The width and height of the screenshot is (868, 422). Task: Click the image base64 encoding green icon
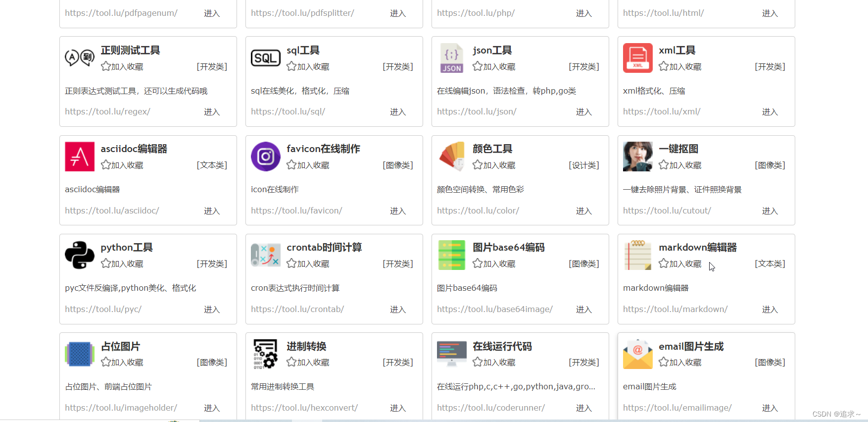452,255
